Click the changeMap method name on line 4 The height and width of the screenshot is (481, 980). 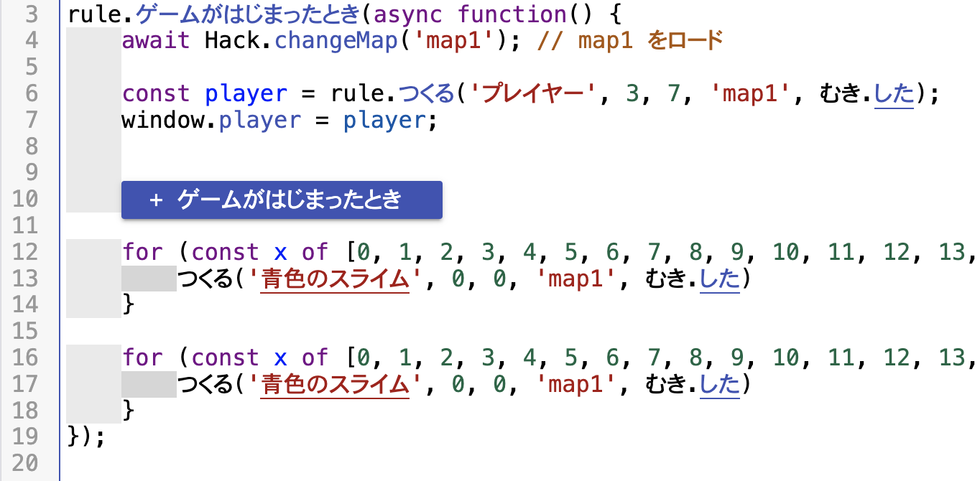pyautogui.click(x=336, y=41)
